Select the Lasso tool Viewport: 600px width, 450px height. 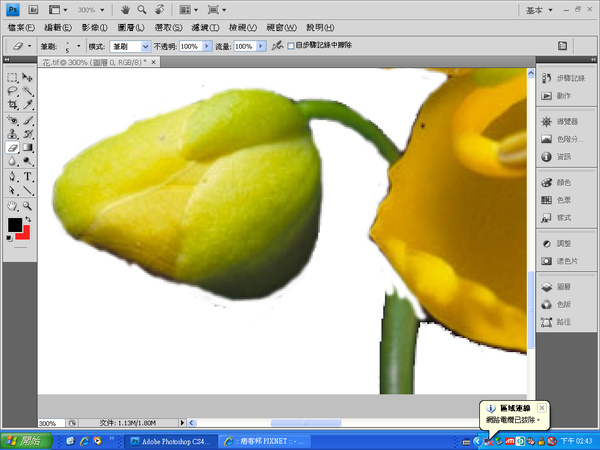coord(12,91)
